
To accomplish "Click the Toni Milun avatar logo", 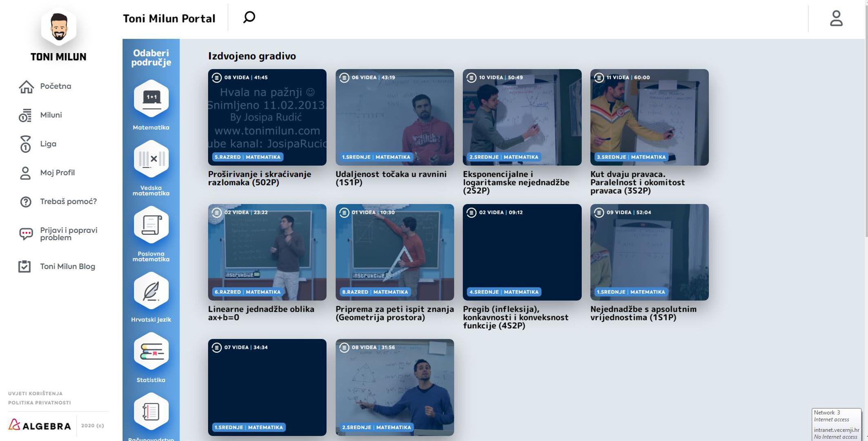I will point(58,27).
